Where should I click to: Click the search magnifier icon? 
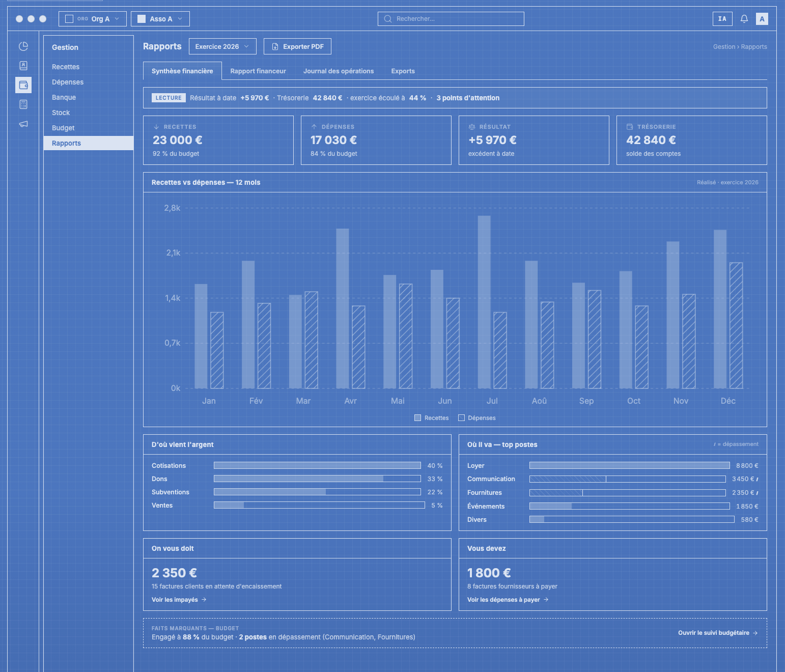pyautogui.click(x=388, y=19)
